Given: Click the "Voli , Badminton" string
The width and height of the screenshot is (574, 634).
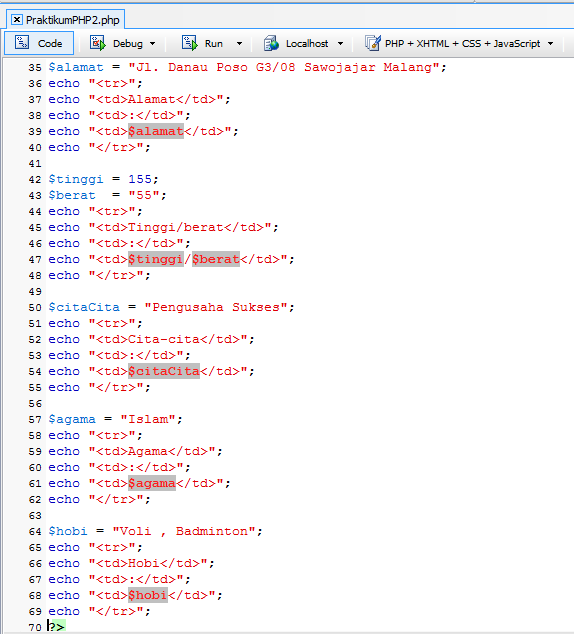Looking at the screenshot, I should (x=184, y=531).
